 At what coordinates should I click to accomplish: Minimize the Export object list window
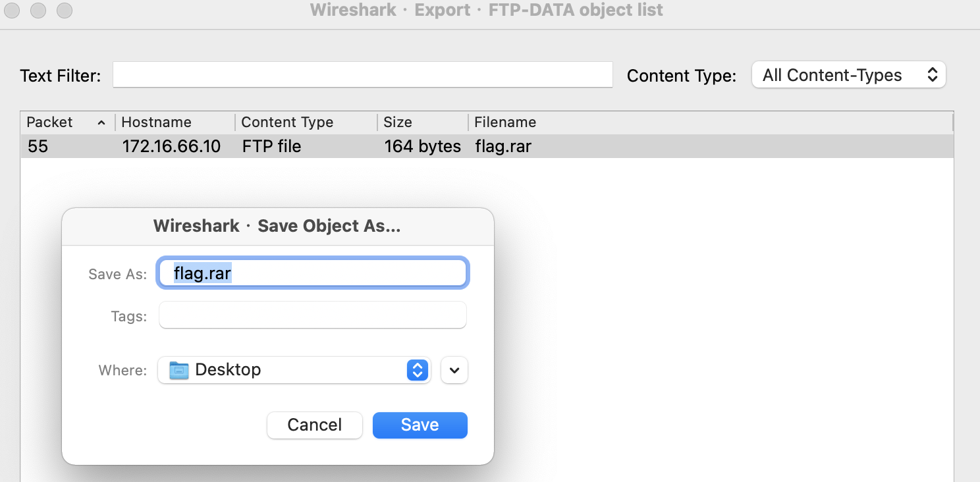click(x=38, y=11)
